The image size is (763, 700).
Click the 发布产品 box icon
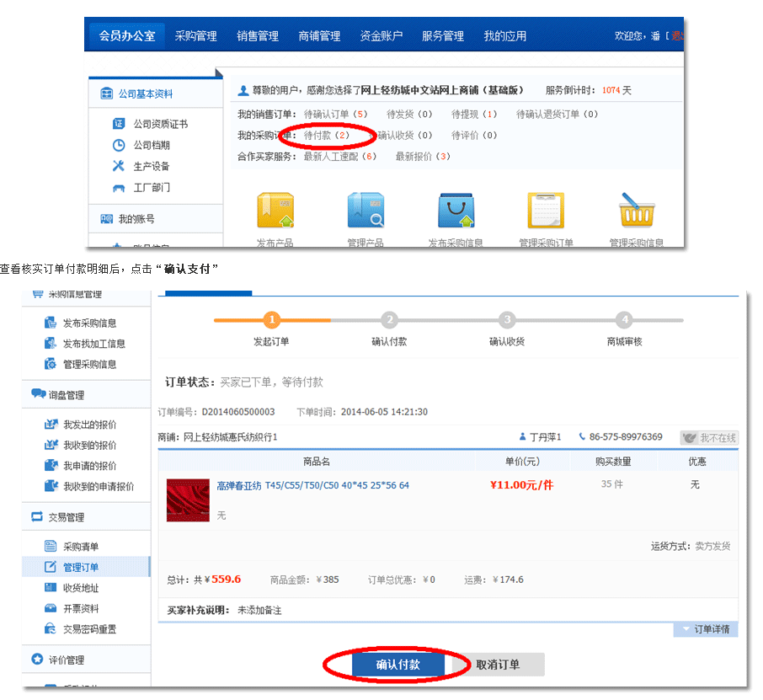(x=275, y=211)
